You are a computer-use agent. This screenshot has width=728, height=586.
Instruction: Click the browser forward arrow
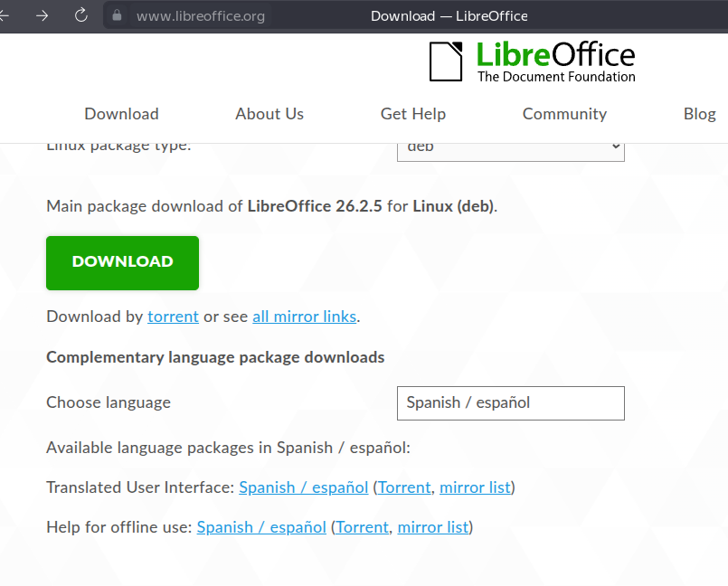point(43,15)
